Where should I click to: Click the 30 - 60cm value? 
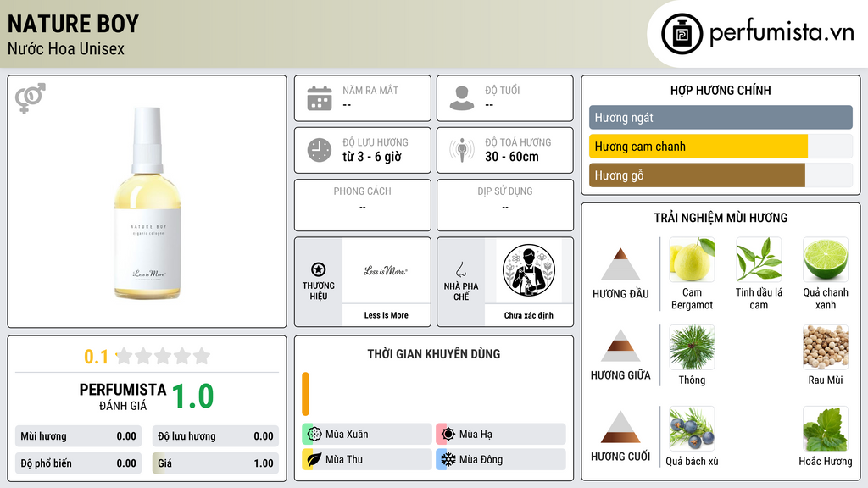tap(511, 157)
